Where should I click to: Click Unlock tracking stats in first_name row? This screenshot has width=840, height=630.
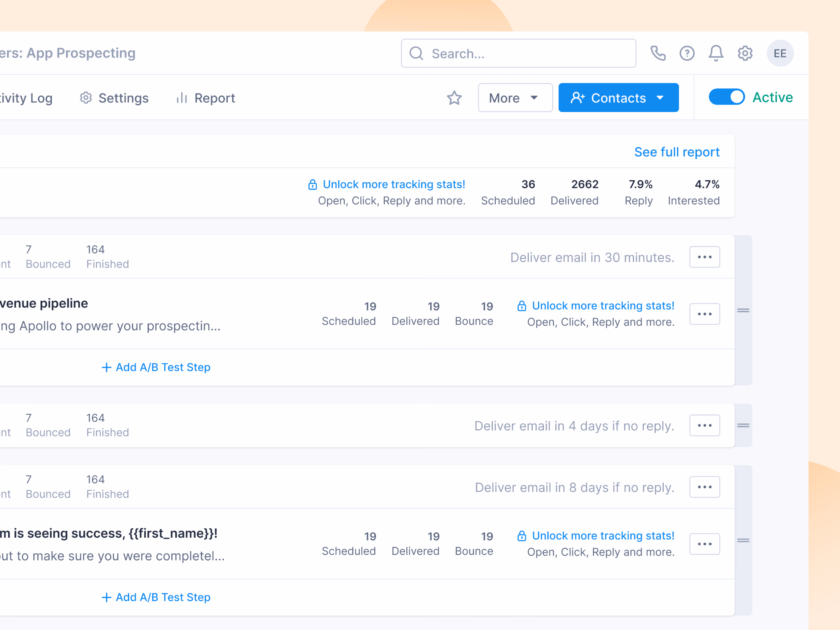point(603,536)
